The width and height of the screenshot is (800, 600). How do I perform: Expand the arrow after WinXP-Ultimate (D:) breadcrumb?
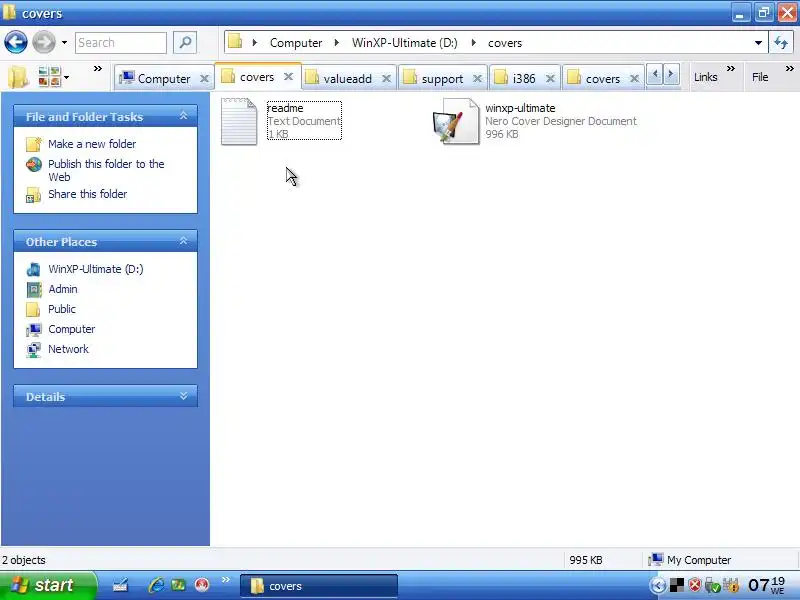click(473, 43)
